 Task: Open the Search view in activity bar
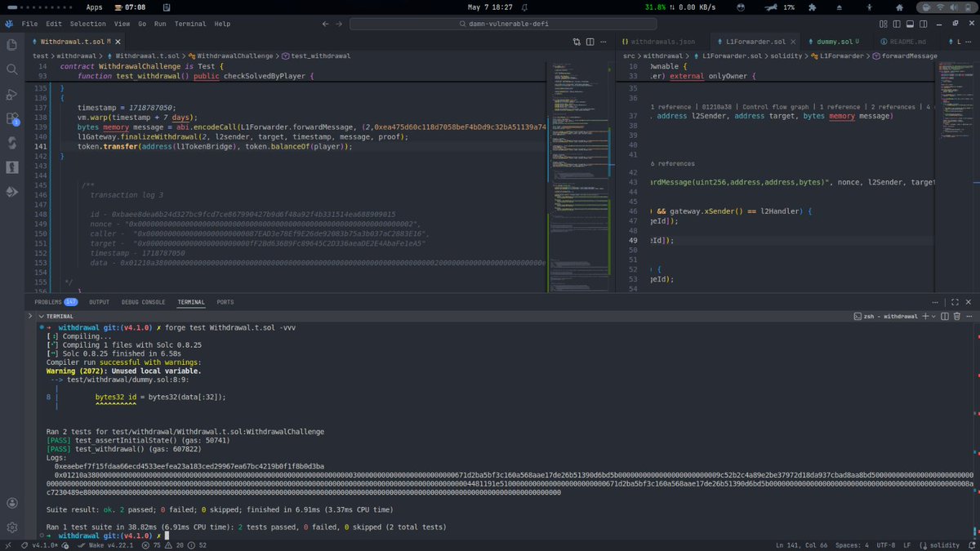tap(12, 69)
